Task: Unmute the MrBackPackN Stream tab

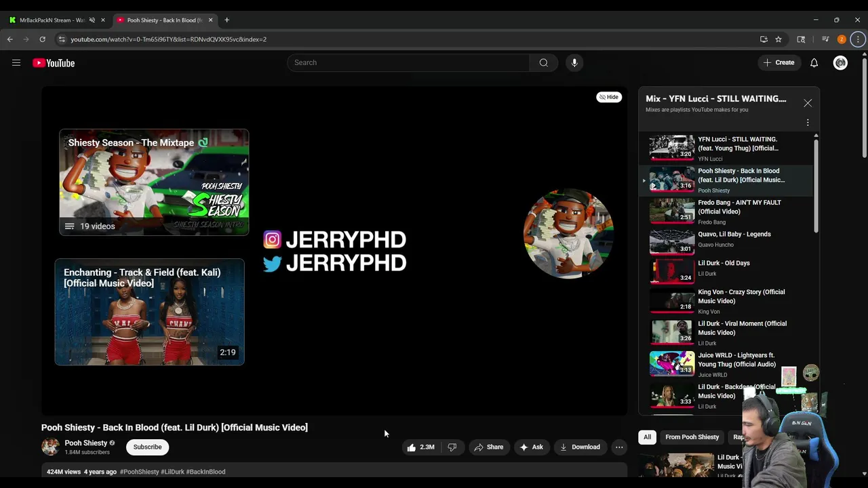Action: 92,20
